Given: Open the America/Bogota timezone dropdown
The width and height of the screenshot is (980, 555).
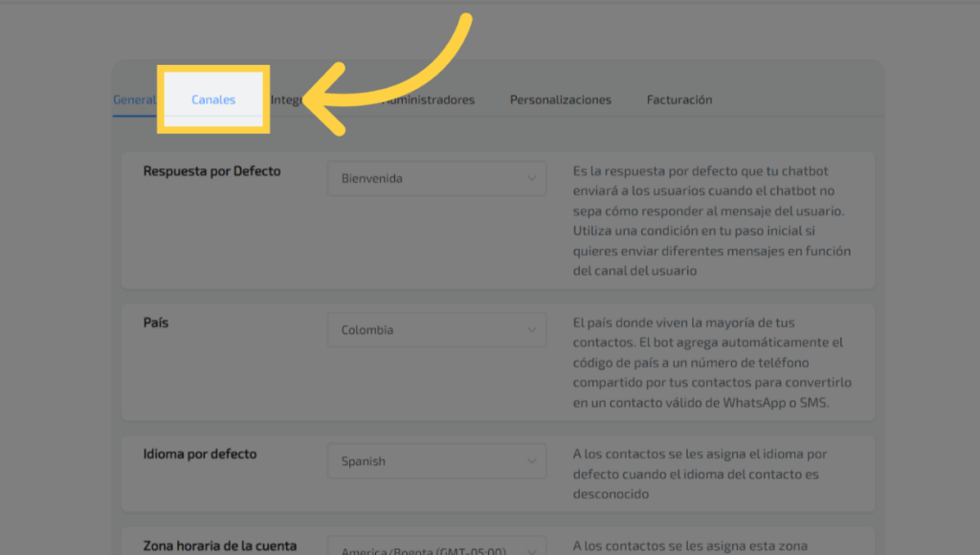Looking at the screenshot, I should coord(436,549).
